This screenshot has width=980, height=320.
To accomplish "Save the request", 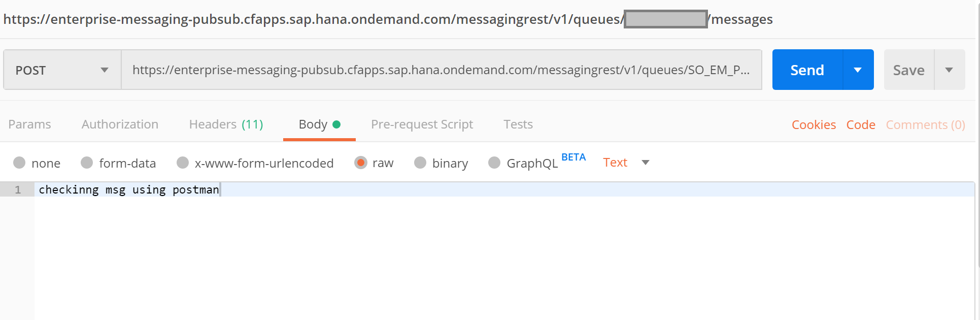I will click(x=908, y=70).
